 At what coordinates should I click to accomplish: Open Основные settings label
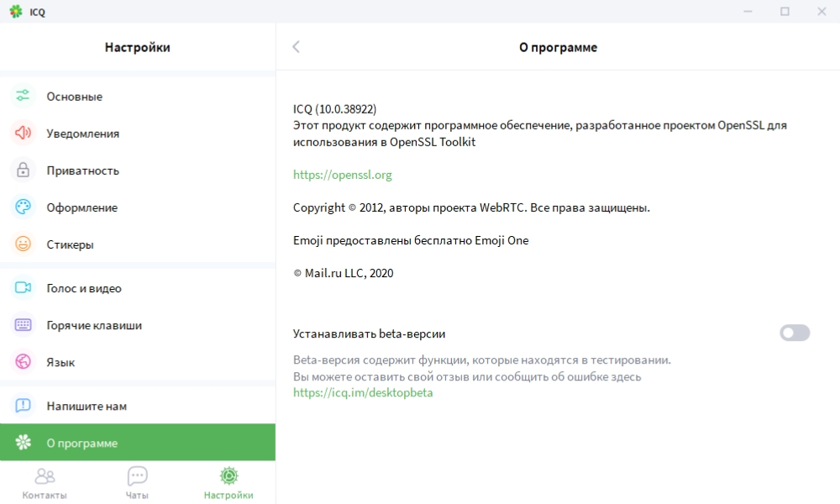click(x=75, y=97)
